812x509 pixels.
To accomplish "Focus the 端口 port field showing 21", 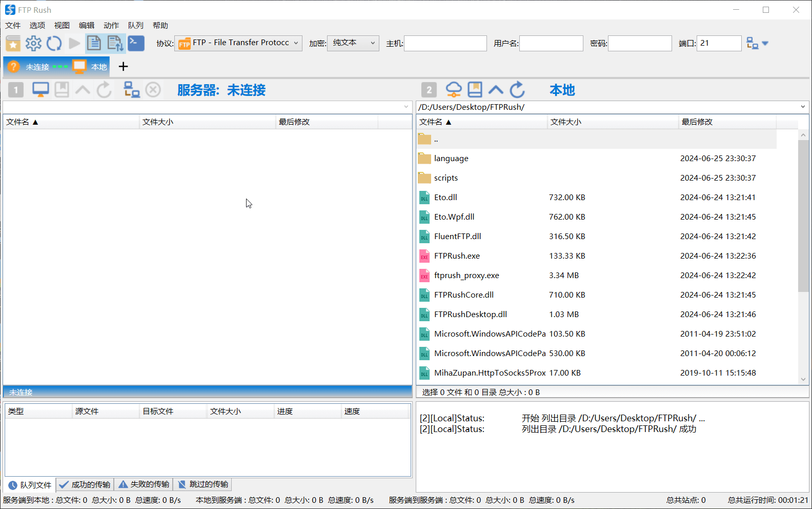I will (x=719, y=43).
